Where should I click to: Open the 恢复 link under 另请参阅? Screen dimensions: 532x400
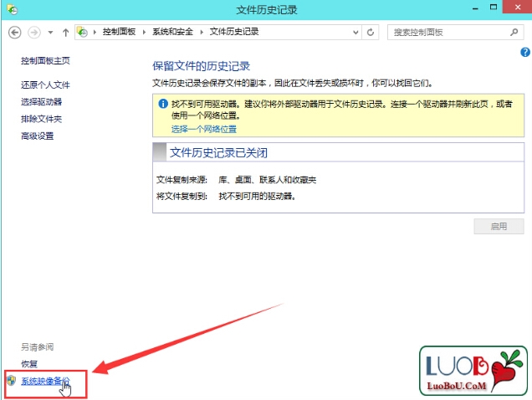pos(29,364)
